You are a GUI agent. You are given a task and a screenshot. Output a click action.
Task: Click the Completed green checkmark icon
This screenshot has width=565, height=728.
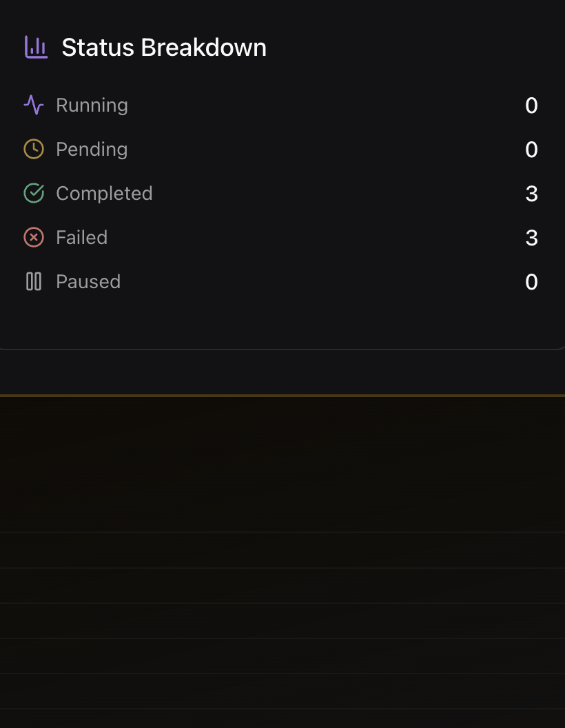pos(34,193)
